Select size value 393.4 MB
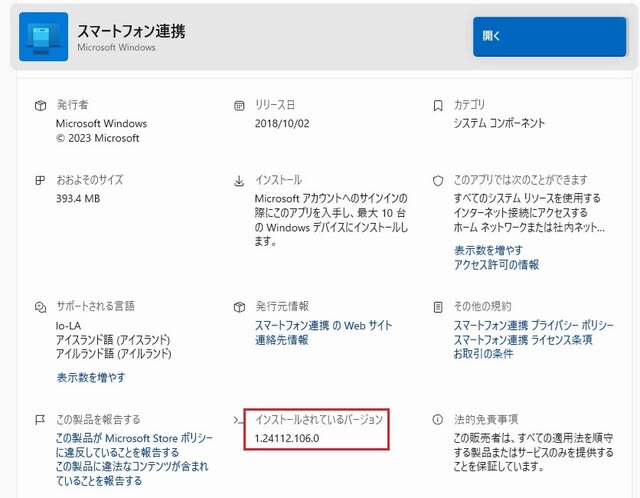 [x=78, y=199]
